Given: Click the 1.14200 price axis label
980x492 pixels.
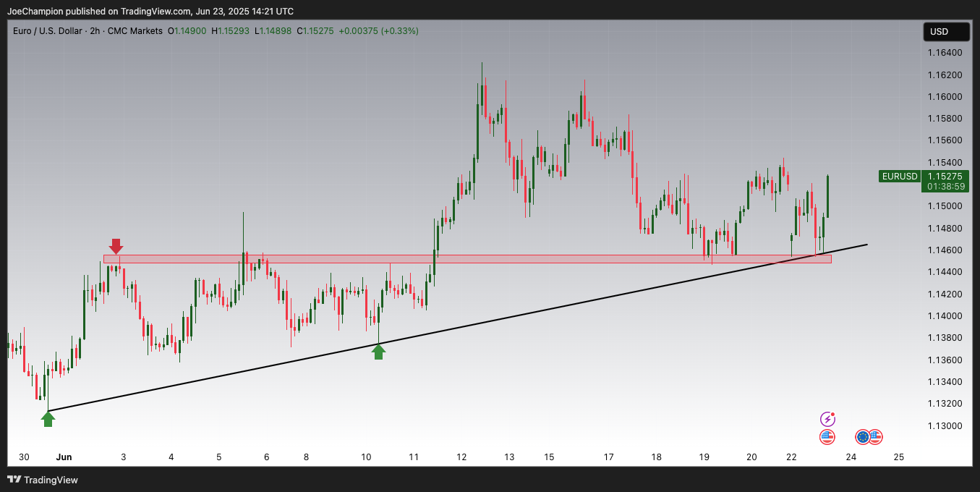Looking at the screenshot, I should (945, 294).
